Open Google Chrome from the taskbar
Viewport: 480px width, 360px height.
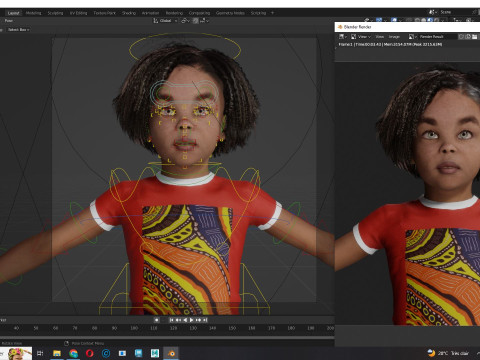pos(73,353)
